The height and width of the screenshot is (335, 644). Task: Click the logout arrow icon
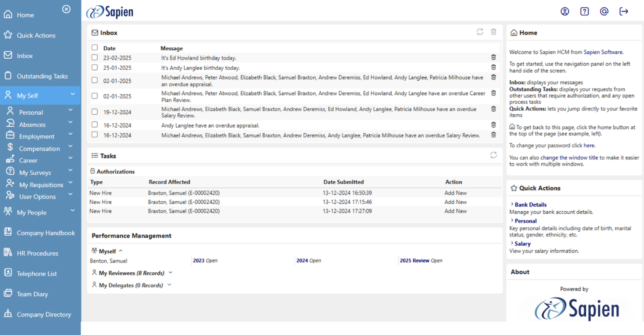point(624,11)
